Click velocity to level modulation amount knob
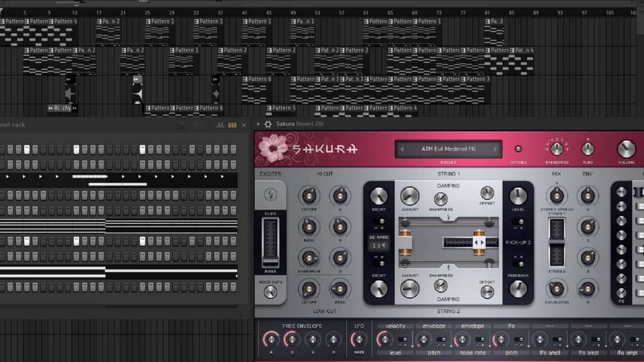 coord(384,340)
